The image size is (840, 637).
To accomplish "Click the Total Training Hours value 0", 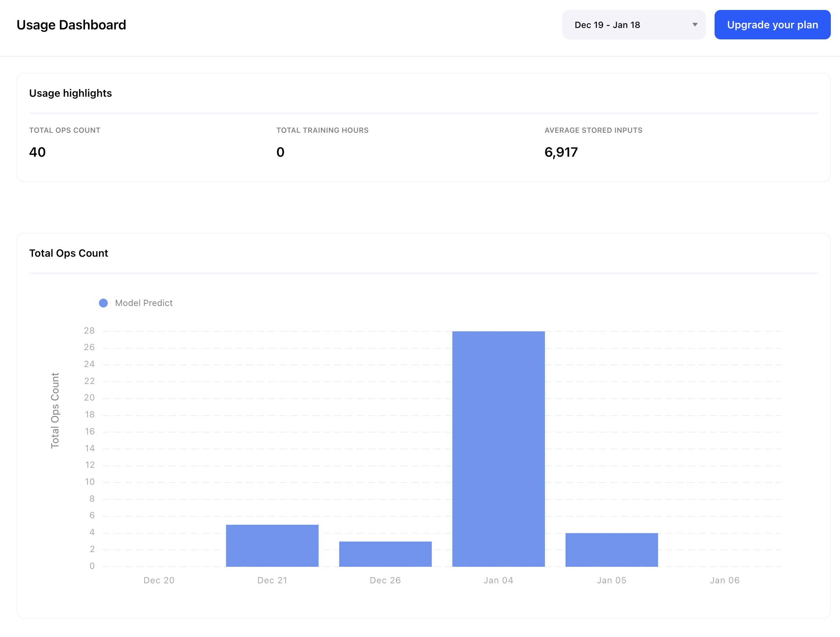I will (x=280, y=152).
